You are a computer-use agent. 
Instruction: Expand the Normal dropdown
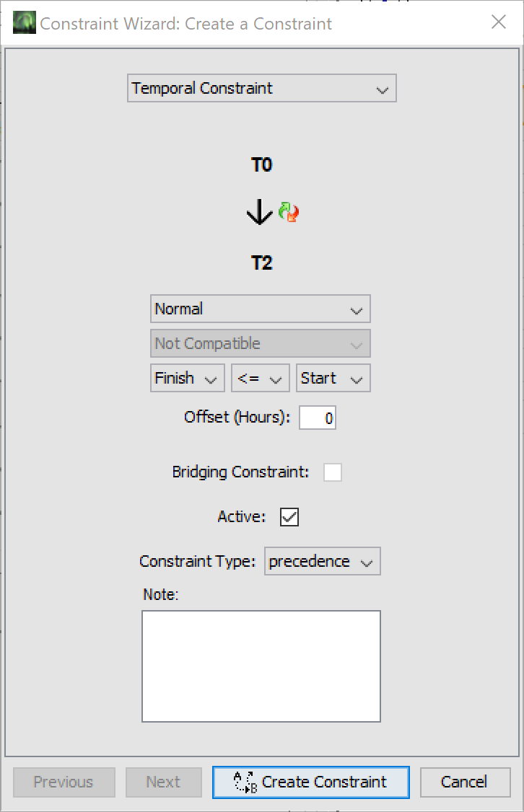click(260, 309)
